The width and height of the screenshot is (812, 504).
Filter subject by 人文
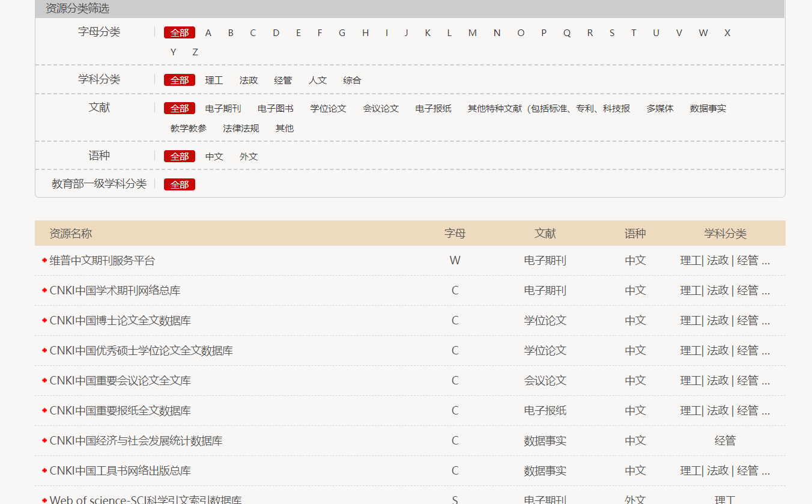click(318, 80)
